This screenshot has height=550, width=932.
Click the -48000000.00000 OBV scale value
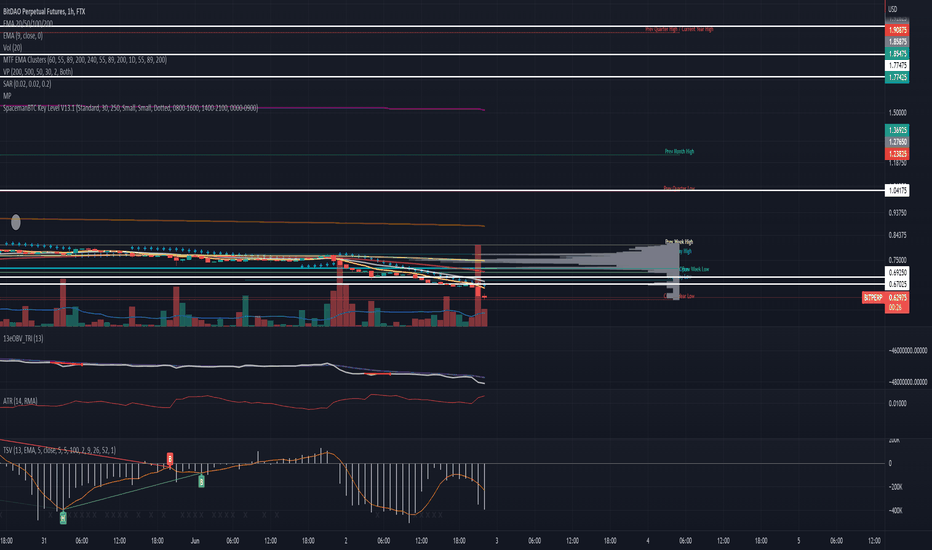tap(908, 382)
